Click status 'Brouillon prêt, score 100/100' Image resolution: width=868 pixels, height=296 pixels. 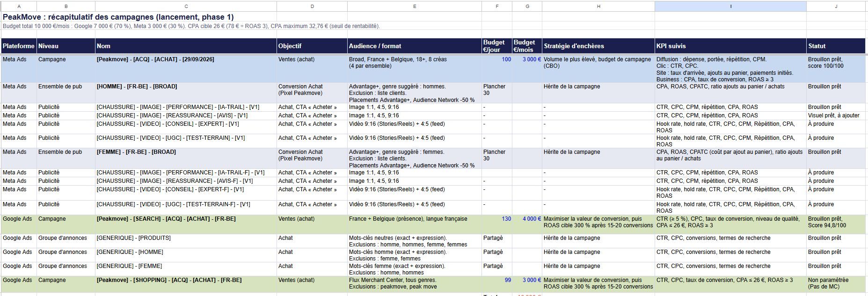[x=825, y=63]
